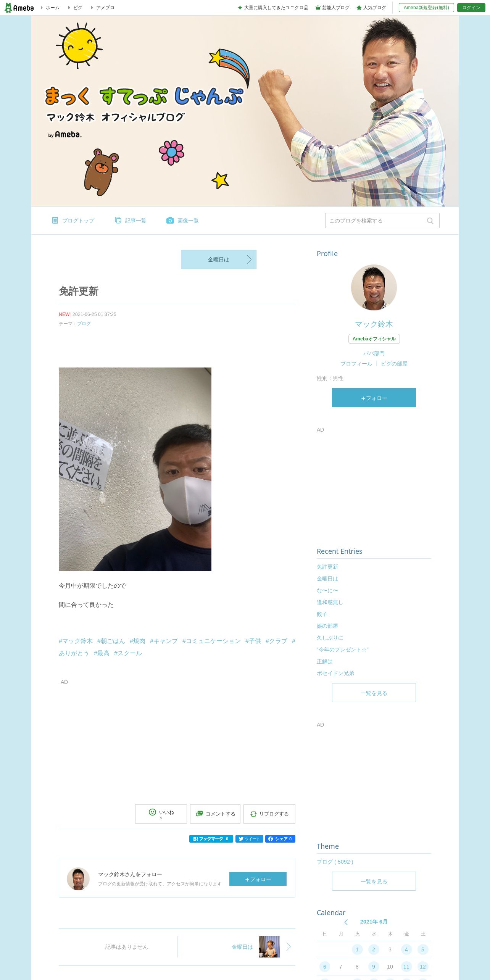Screen dimensions: 490x980
Task: Focus the このブログを検索する search field
Action: click(x=376, y=221)
